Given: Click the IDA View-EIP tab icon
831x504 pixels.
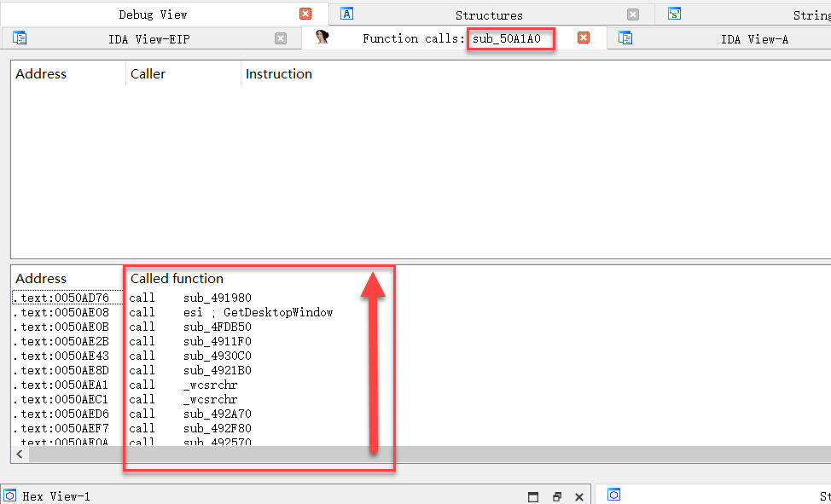Looking at the screenshot, I should click(20, 38).
